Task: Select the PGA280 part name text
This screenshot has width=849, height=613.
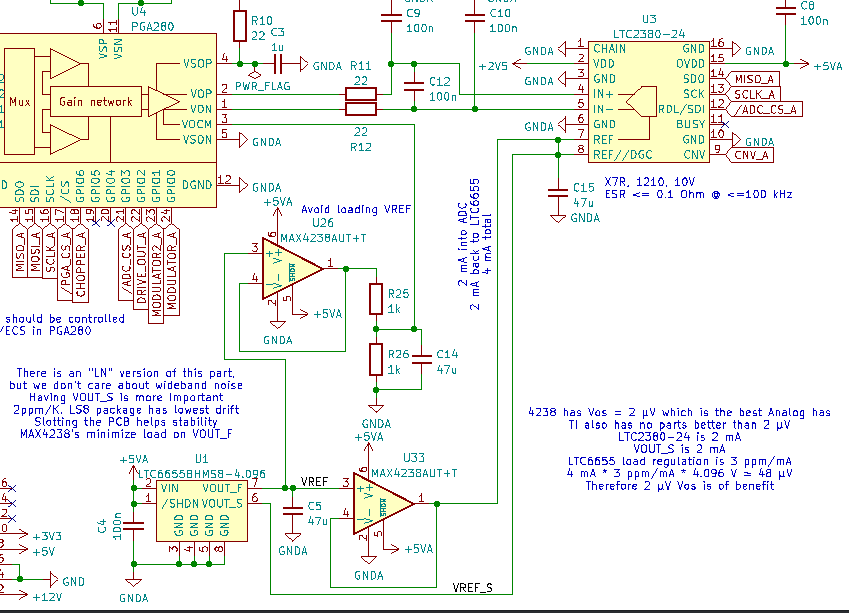Action: (152, 27)
